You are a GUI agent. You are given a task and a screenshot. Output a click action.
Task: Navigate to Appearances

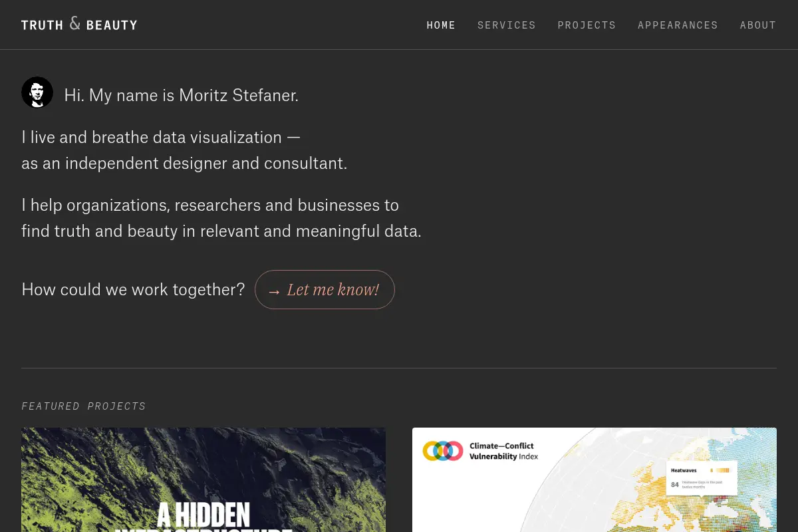(678, 25)
